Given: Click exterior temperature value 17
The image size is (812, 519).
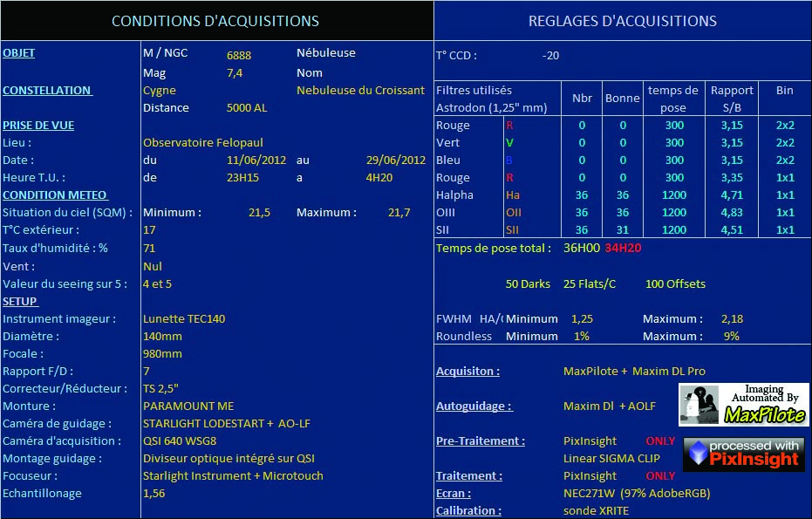Looking at the screenshot, I should click(149, 230).
